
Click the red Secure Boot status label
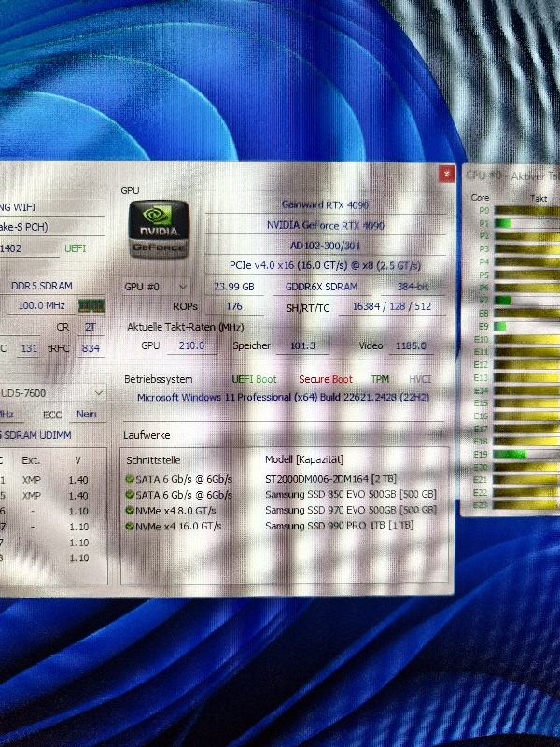[x=326, y=380]
